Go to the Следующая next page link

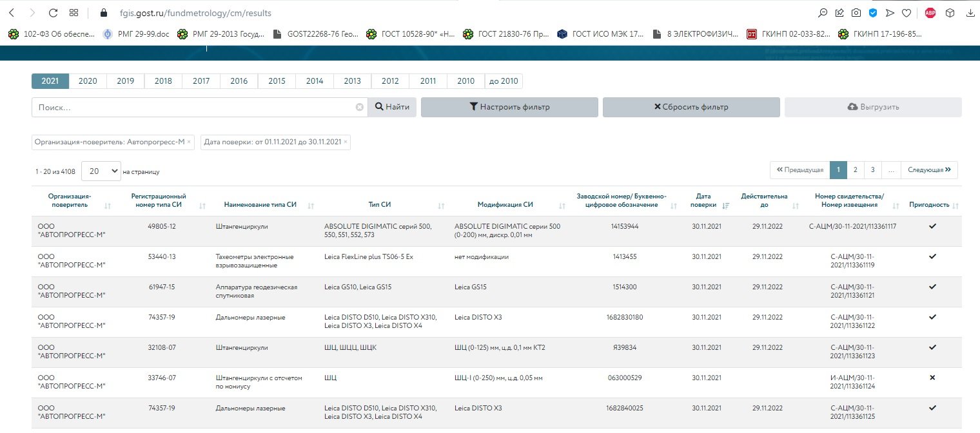tap(929, 170)
